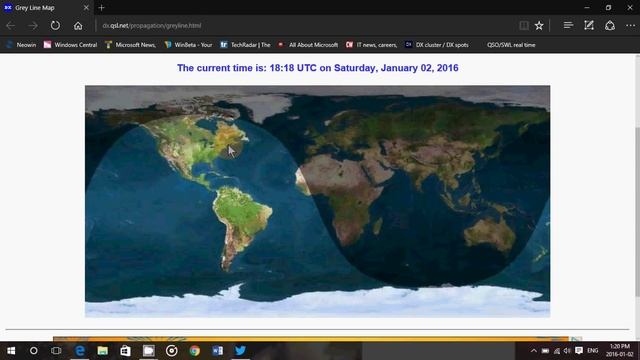Click the forward navigation arrow
640x360 pixels.
(x=33, y=26)
